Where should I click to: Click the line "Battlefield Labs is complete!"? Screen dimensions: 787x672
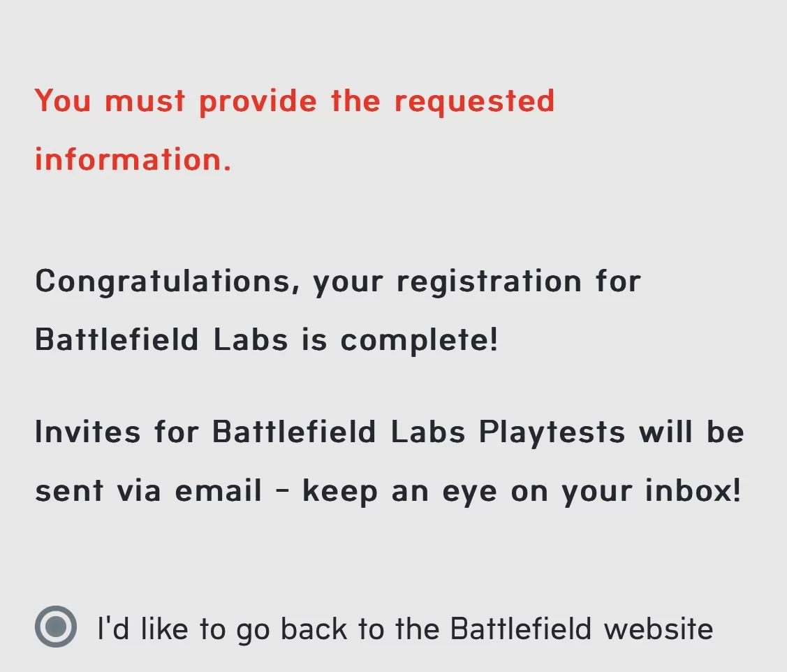point(267,340)
